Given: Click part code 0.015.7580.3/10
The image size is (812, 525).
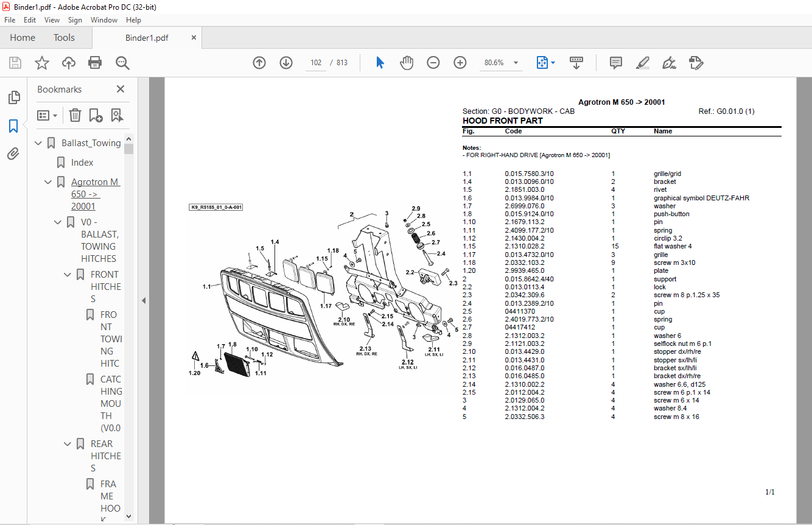Looking at the screenshot, I should pos(529,174).
